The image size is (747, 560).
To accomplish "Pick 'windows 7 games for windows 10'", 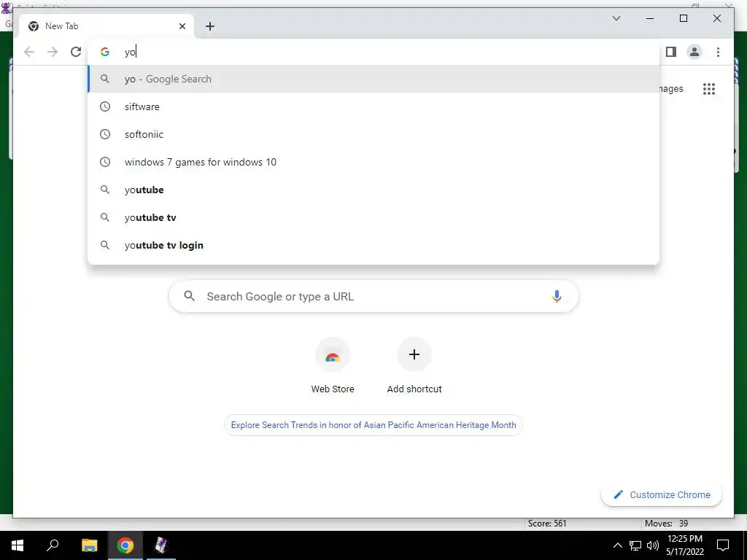I will (374, 162).
